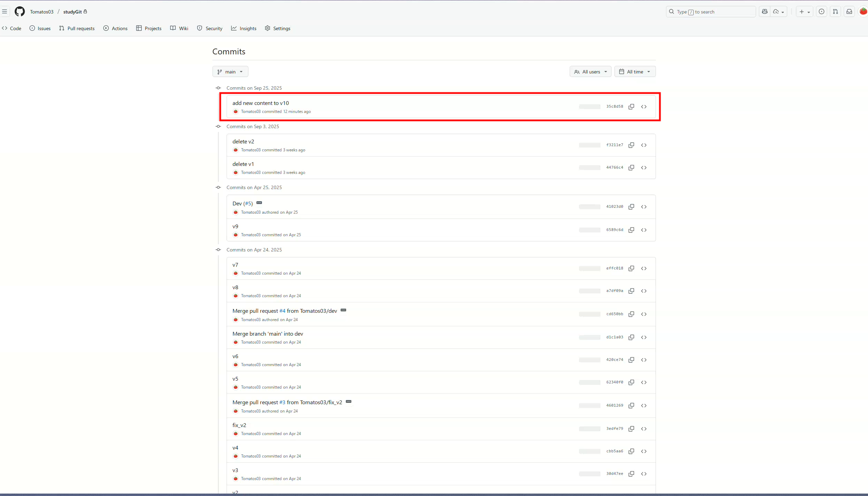
Task: Open the main branch selector dropdown
Action: (230, 72)
